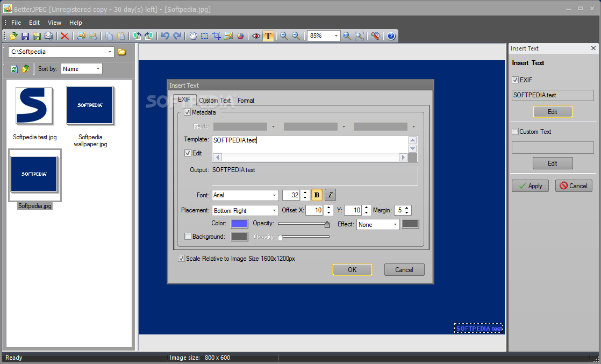Viewport: 601px width, 364px height.
Task: Click Cancel in Insert Text dialog
Action: pos(404,270)
